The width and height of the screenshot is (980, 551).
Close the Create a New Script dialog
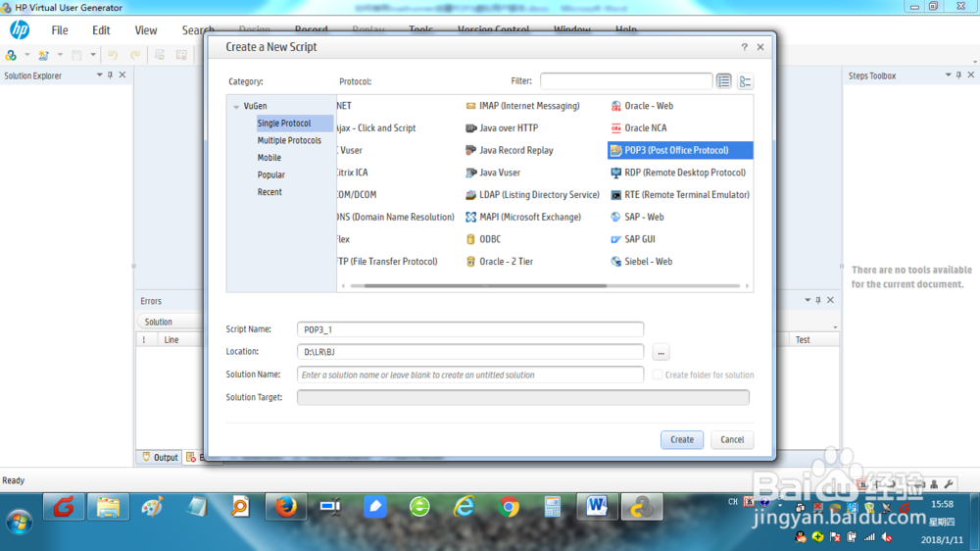coord(760,47)
